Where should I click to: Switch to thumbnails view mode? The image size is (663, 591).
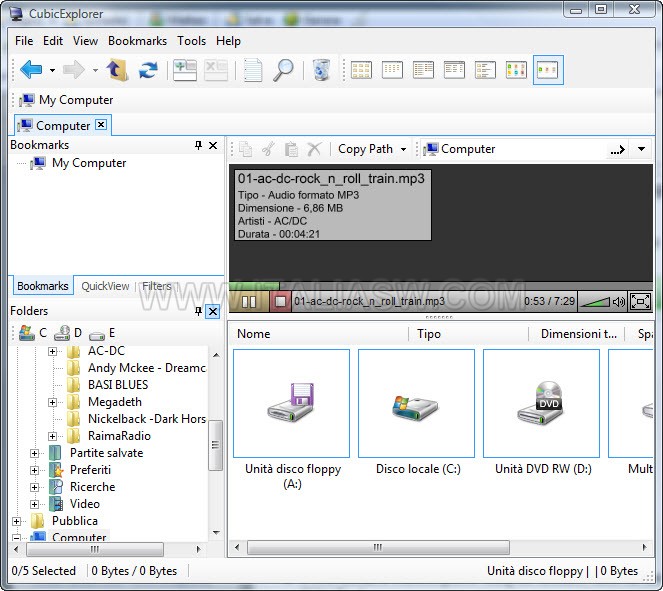click(x=516, y=70)
